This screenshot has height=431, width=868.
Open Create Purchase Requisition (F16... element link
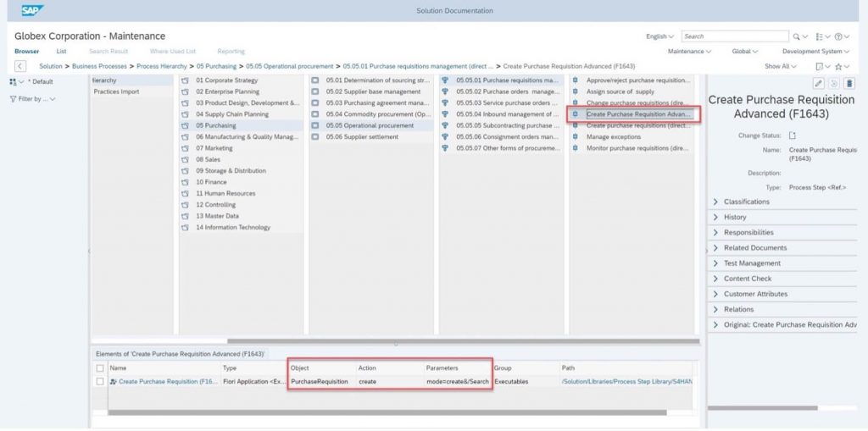pos(169,382)
